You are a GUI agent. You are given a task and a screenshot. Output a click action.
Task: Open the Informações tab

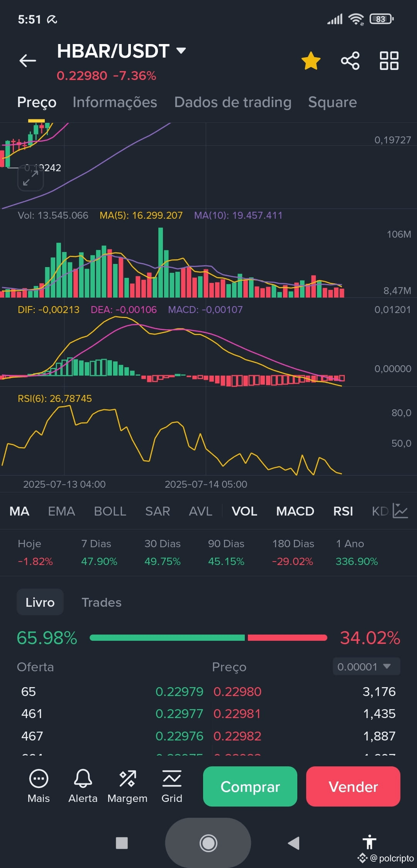coord(115,102)
